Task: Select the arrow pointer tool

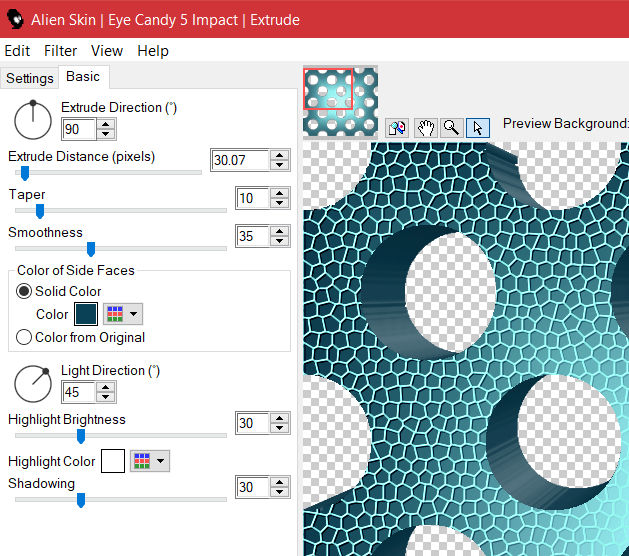Action: (x=478, y=128)
